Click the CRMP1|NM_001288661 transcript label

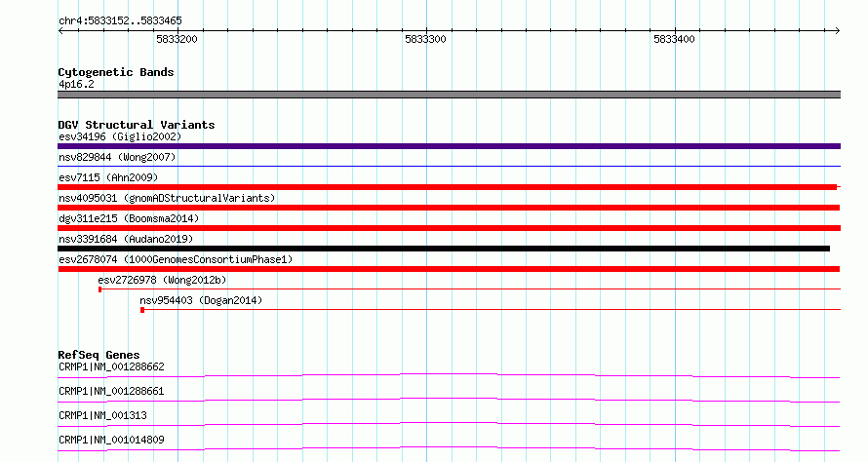(111, 391)
